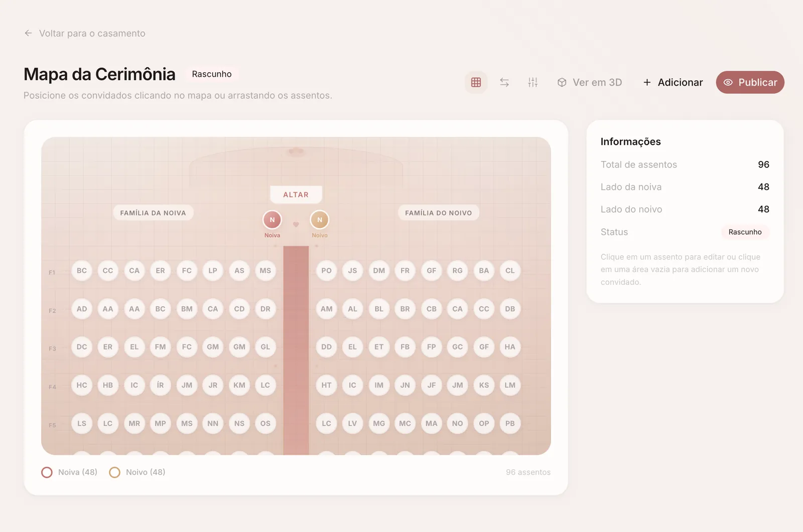The image size is (803, 532).
Task: Select seat JR in row F4
Action: click(213, 385)
